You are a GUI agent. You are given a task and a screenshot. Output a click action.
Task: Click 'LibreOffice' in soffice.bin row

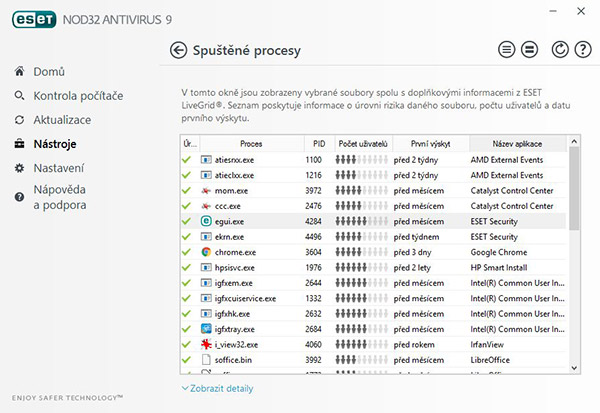pos(490,360)
